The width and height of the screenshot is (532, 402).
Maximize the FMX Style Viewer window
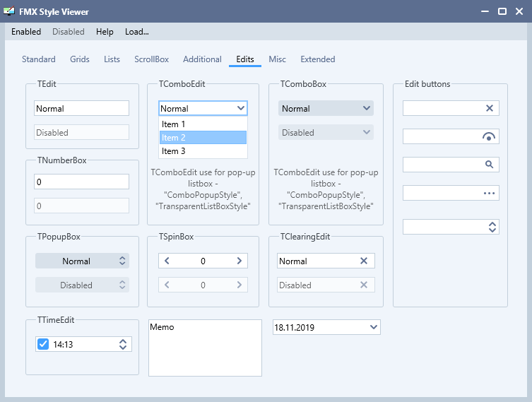[502, 11]
